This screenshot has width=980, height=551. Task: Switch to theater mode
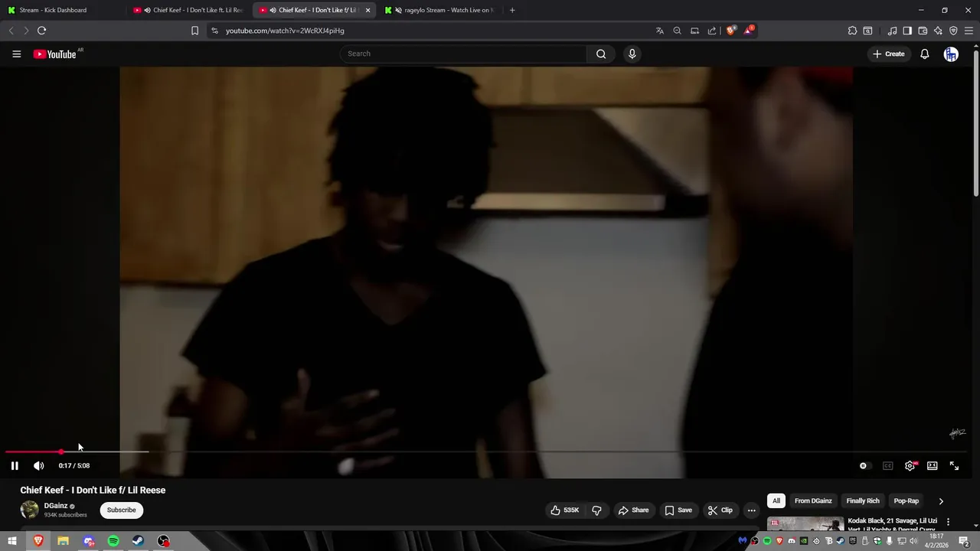932,465
